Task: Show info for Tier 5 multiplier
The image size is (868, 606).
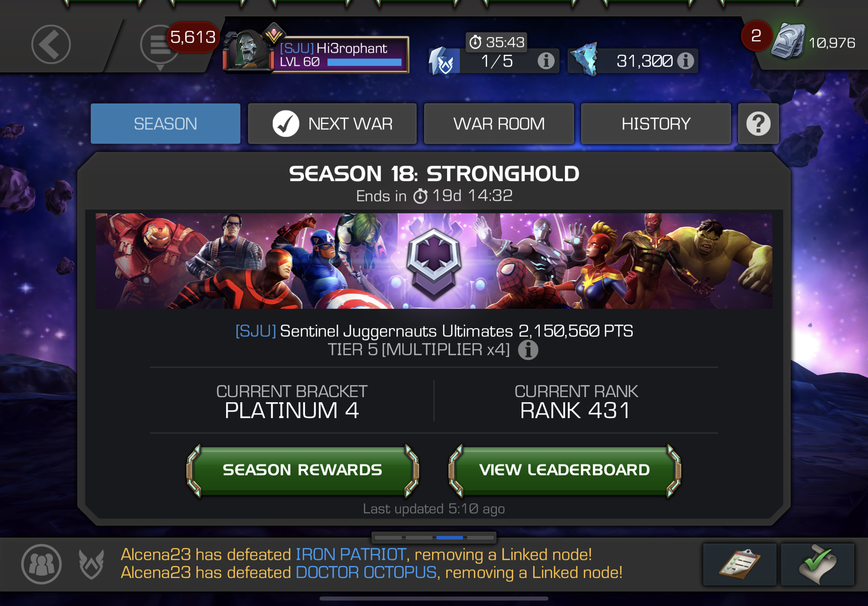Action: 528,350
